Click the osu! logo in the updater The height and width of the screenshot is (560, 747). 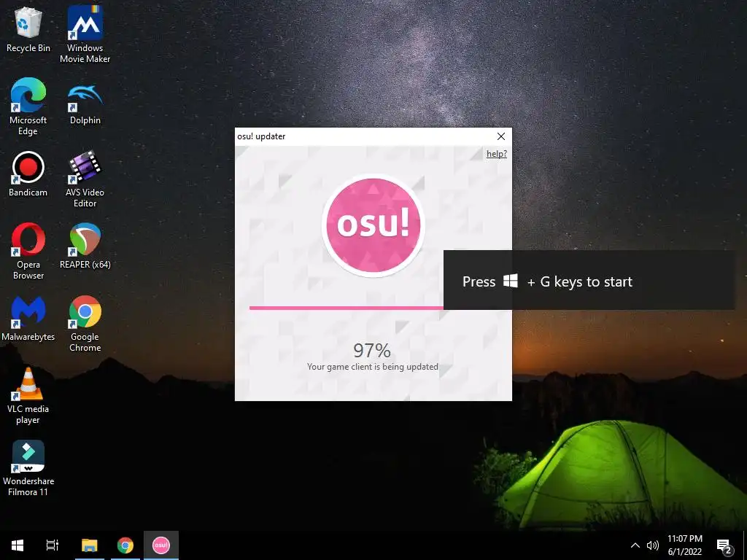[373, 225]
